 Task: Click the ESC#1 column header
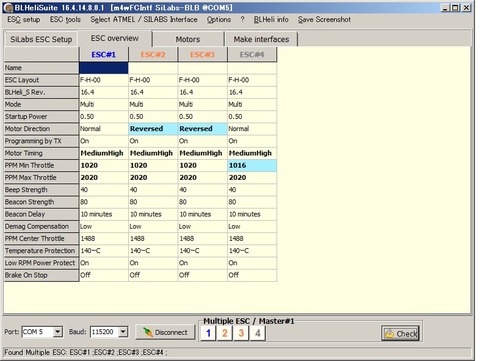pos(104,54)
